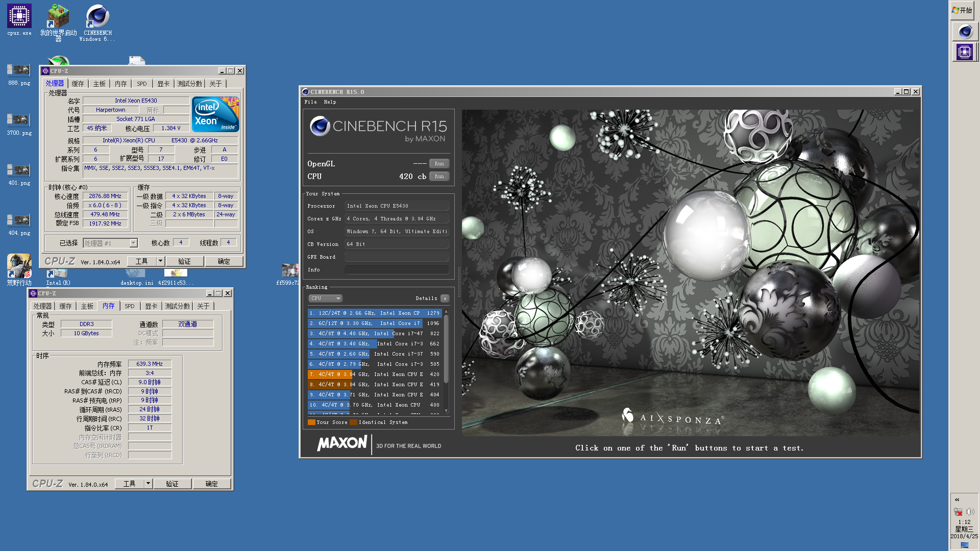Click 工具 button in upper CPU-Z

pos(141,261)
